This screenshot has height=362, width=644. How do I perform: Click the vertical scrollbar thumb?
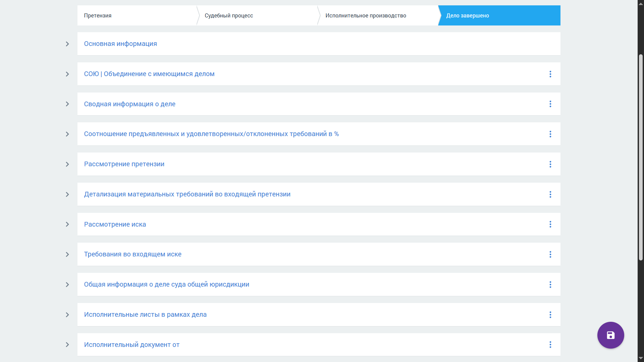pos(641,157)
